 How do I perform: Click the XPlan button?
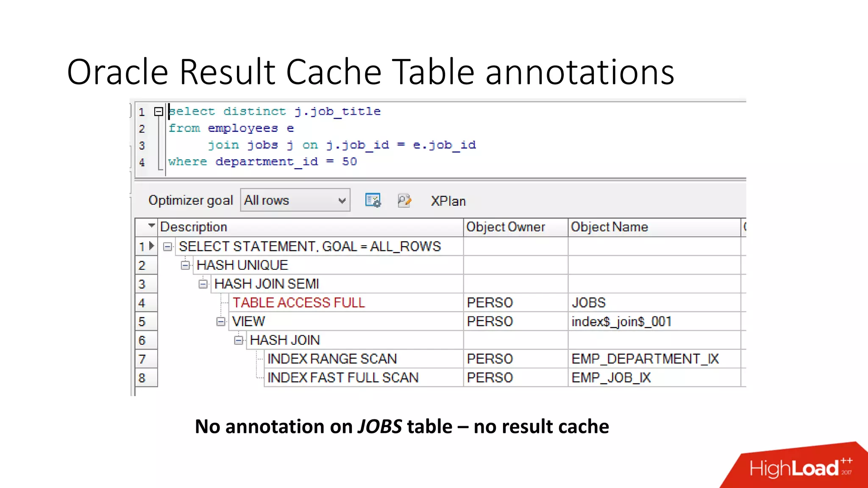click(448, 201)
